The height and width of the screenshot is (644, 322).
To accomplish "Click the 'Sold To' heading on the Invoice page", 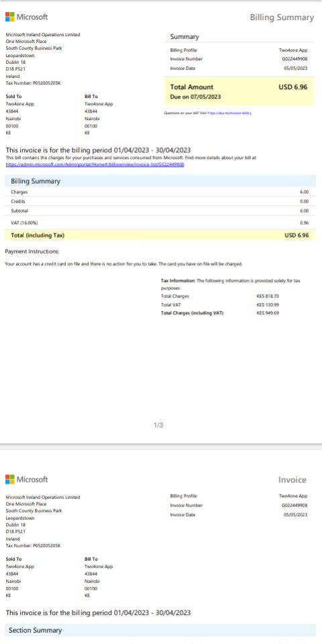I will (x=14, y=559).
